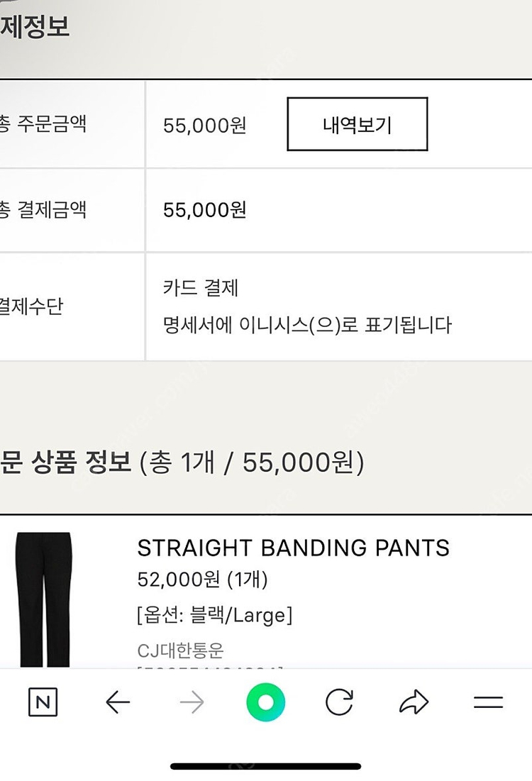
Task: Tap the 이니시스 statement notice text
Action: pyautogui.click(x=306, y=326)
